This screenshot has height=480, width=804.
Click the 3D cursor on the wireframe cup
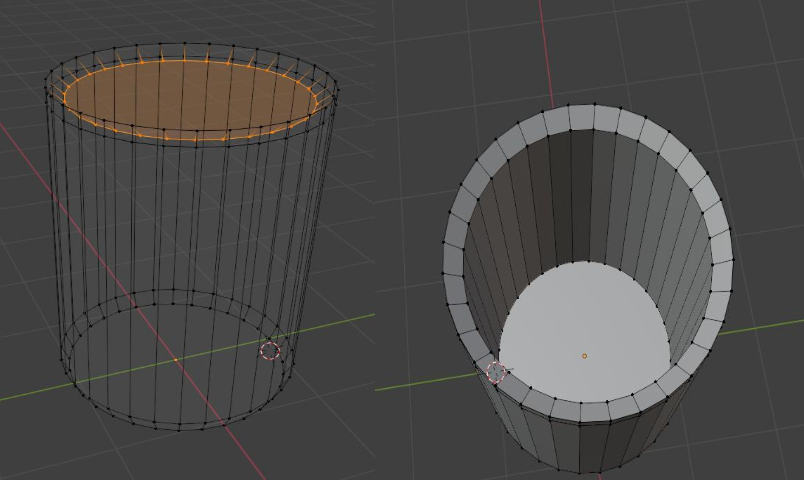coord(269,351)
